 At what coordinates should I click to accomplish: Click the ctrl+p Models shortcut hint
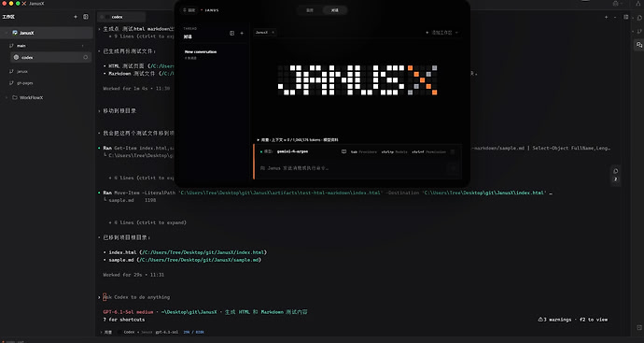point(394,151)
